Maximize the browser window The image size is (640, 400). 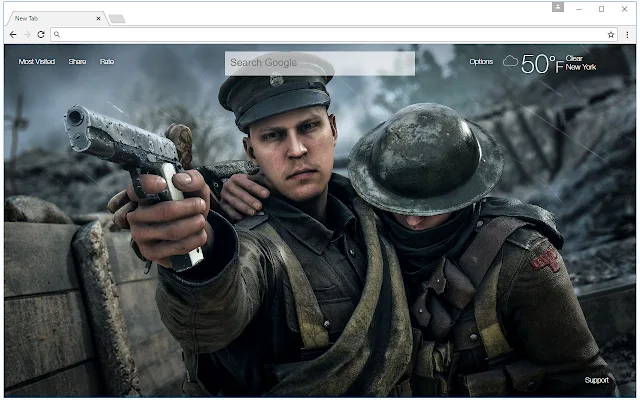click(601, 9)
